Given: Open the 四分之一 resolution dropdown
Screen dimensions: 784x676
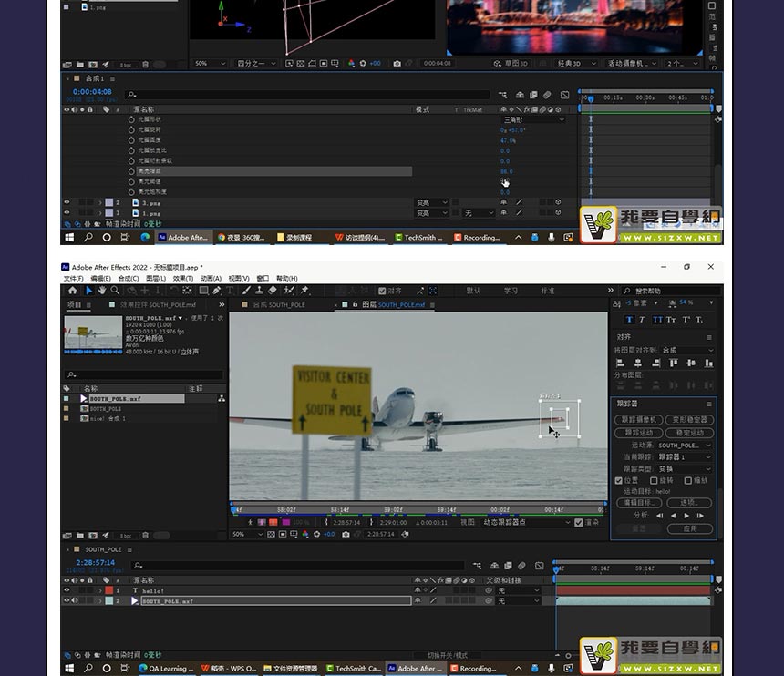Looking at the screenshot, I should (x=256, y=64).
